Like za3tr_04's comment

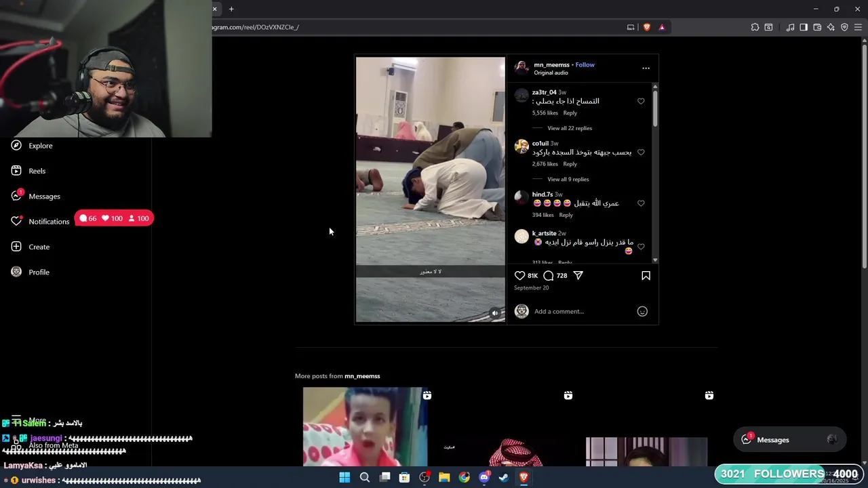tap(641, 101)
